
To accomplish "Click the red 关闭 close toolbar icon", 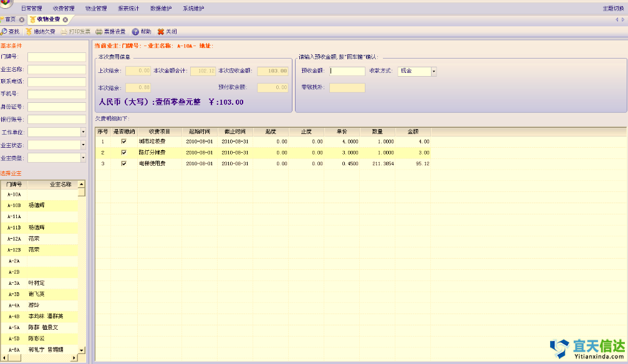I will point(161,31).
